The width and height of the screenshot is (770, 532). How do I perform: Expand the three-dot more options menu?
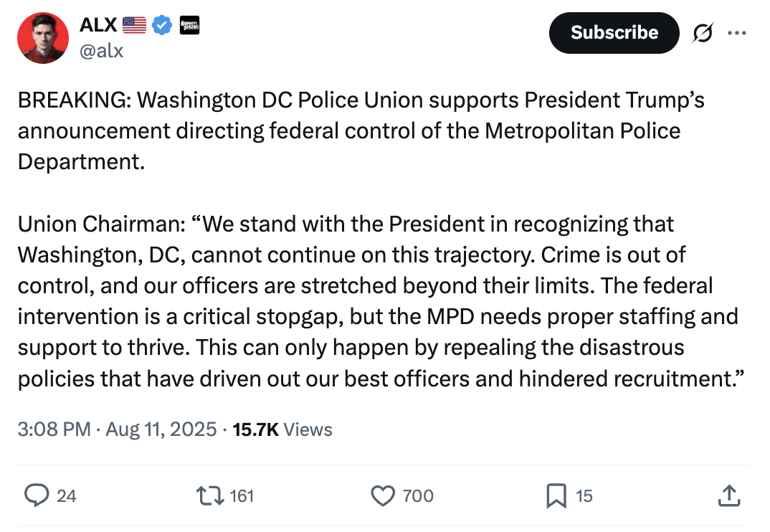[736, 33]
